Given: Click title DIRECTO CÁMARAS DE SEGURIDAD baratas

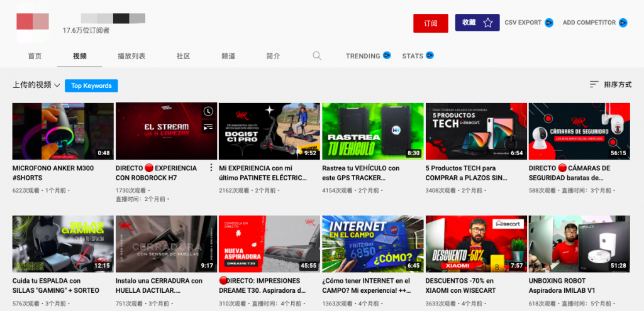Looking at the screenshot, I should pos(569,173).
